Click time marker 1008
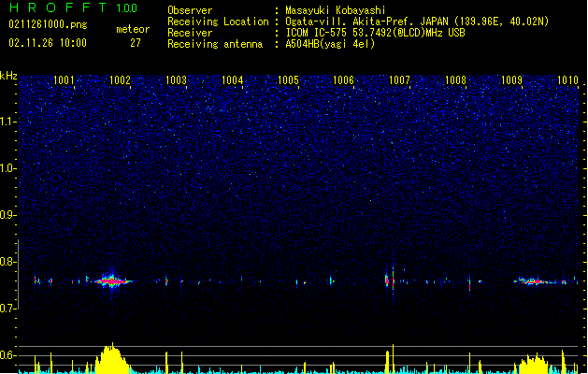588x374 pixels. click(455, 80)
